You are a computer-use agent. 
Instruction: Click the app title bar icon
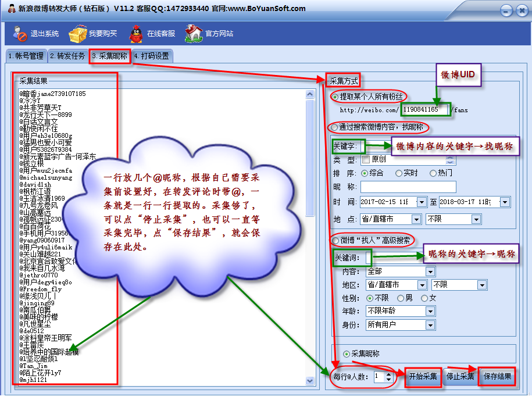(12, 9)
